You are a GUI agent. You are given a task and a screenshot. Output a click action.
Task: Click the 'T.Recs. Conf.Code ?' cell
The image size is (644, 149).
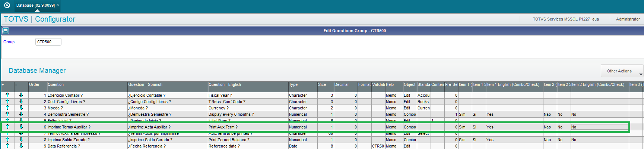[248, 102]
